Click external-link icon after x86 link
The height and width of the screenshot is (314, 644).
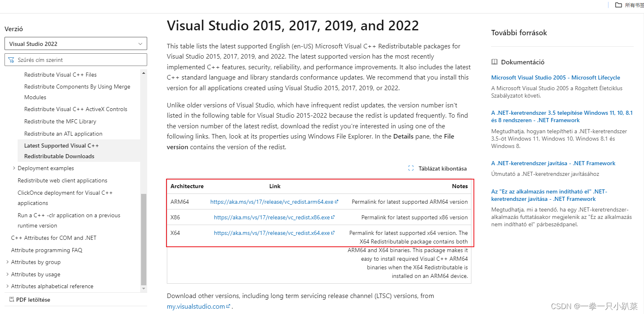(x=333, y=217)
